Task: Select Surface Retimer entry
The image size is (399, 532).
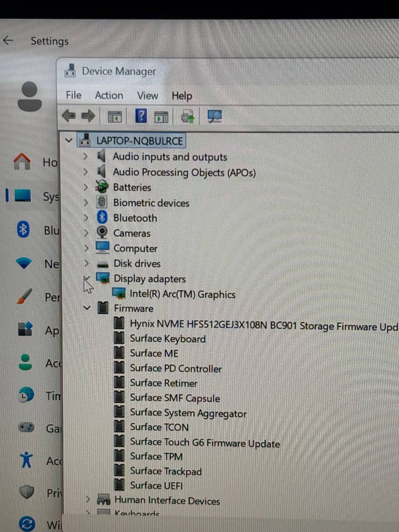Action: tap(164, 383)
